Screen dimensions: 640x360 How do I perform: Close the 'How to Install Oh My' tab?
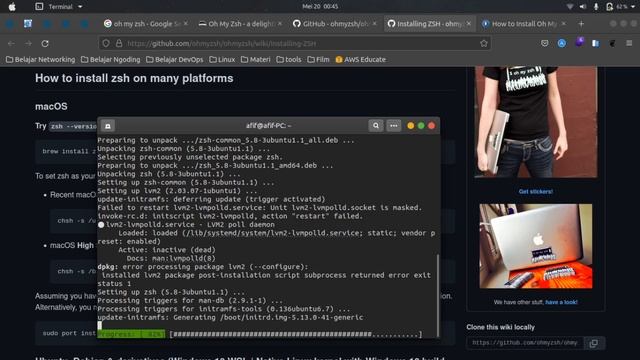[564, 24]
